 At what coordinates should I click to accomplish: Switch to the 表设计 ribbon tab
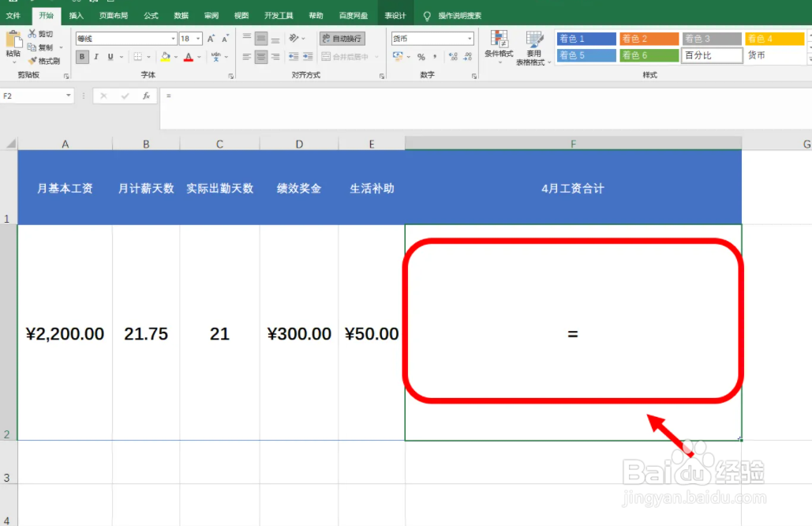(x=395, y=14)
